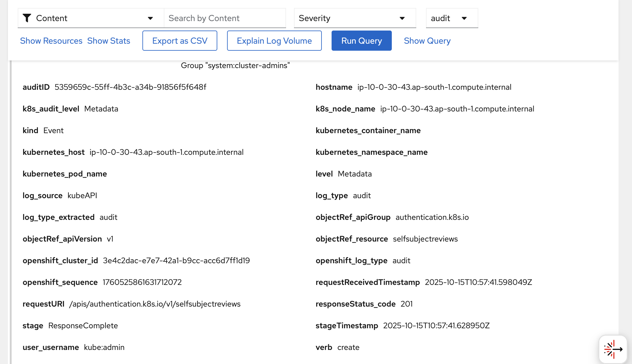
Task: Click the Show Stats link
Action: coord(108,41)
